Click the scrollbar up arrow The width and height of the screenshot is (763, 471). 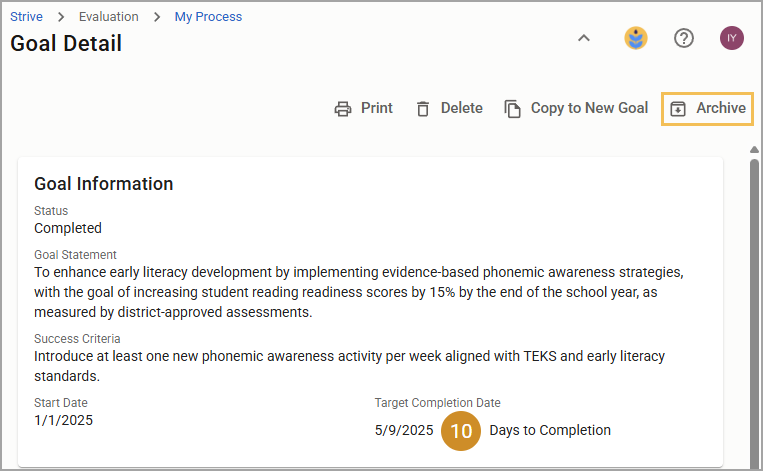(x=754, y=149)
